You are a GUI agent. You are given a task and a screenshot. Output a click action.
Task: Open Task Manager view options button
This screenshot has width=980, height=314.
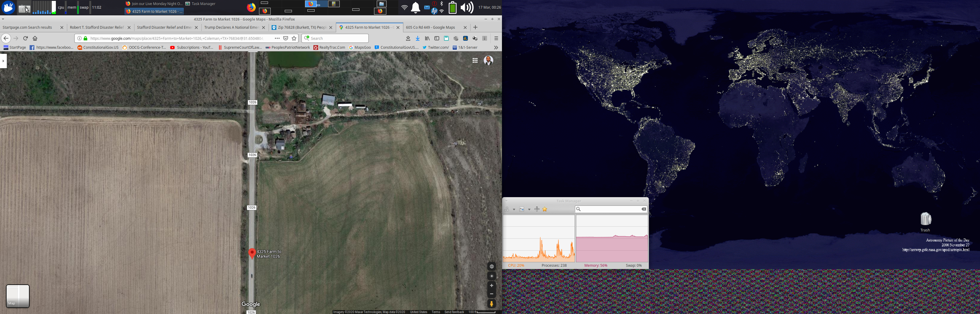(522, 209)
